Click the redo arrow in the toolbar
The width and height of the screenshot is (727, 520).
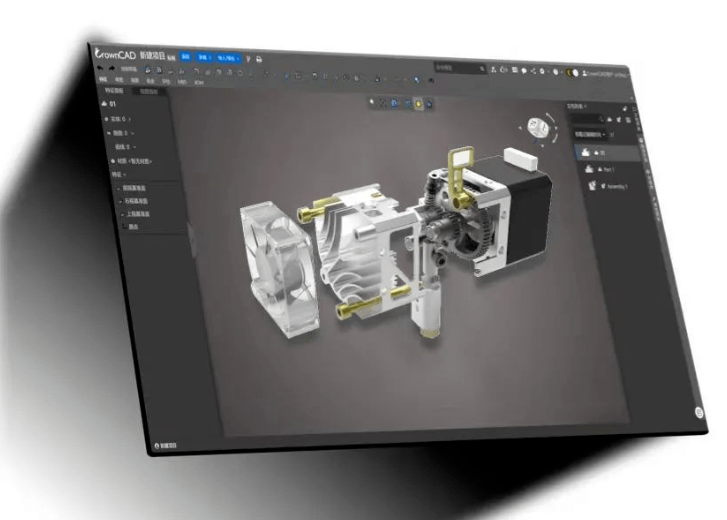click(111, 69)
